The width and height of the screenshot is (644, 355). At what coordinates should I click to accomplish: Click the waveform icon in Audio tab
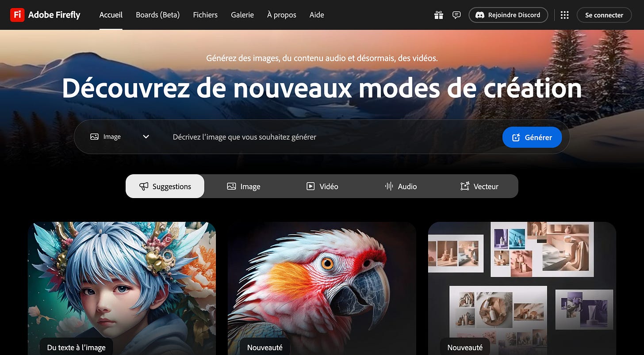(389, 186)
